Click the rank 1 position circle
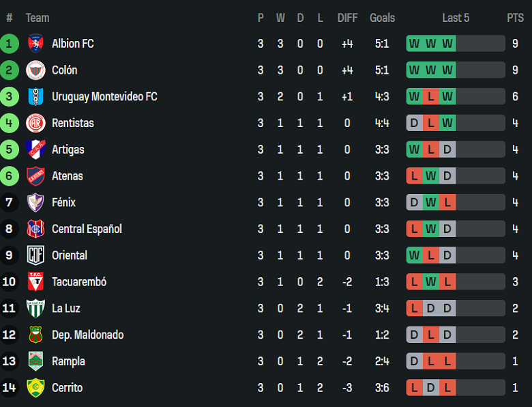This screenshot has width=532, height=407. click(x=9, y=44)
